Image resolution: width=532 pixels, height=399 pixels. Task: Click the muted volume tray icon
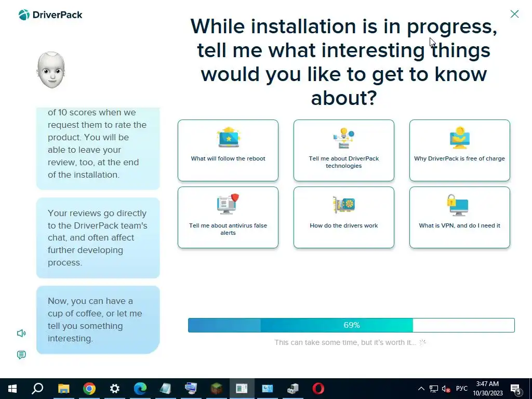[x=446, y=389]
